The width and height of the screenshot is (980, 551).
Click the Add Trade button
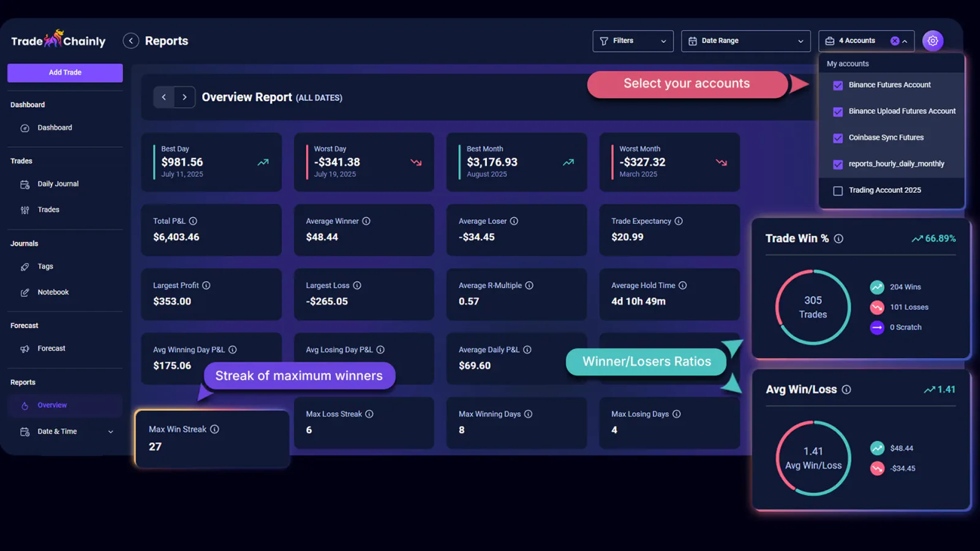point(64,72)
